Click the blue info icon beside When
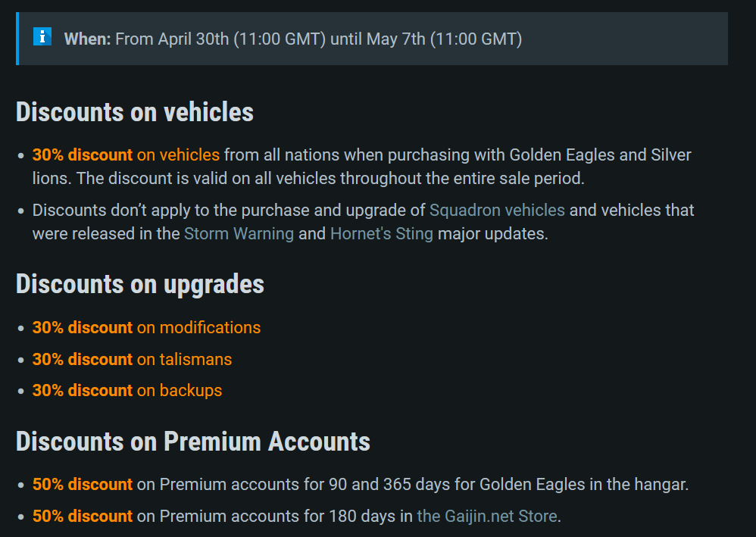 point(42,36)
